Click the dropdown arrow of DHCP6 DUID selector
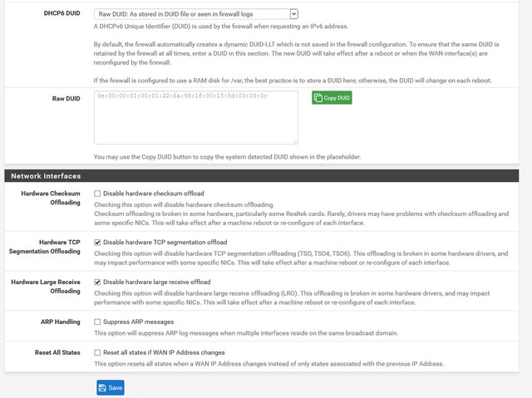532x398 pixels. pos(293,14)
